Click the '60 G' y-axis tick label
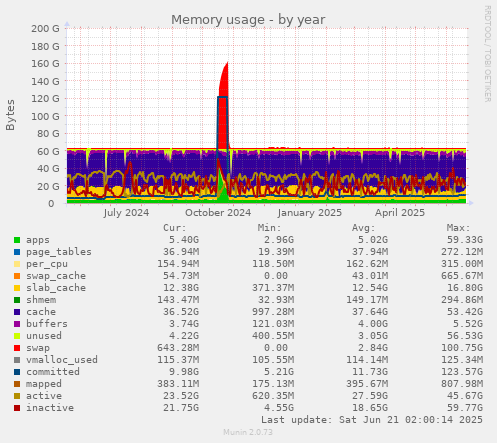This screenshot has width=497, height=443. pos(48,151)
